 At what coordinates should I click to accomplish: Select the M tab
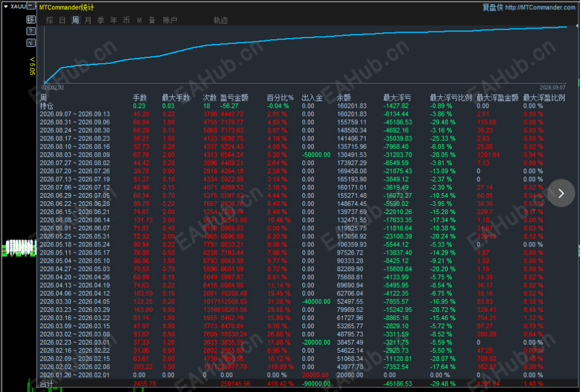(x=139, y=20)
